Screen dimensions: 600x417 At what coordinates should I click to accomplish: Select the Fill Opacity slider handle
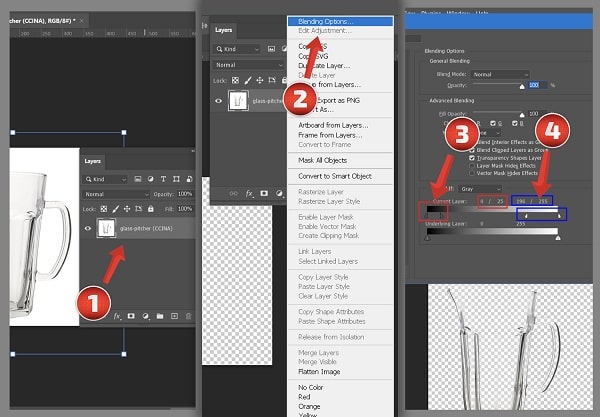(x=522, y=115)
